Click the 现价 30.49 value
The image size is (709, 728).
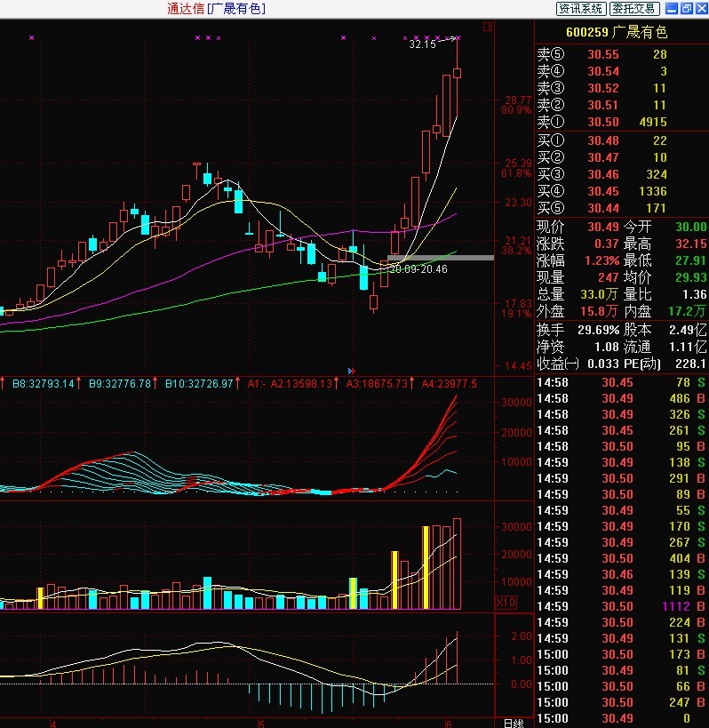pyautogui.click(x=603, y=227)
